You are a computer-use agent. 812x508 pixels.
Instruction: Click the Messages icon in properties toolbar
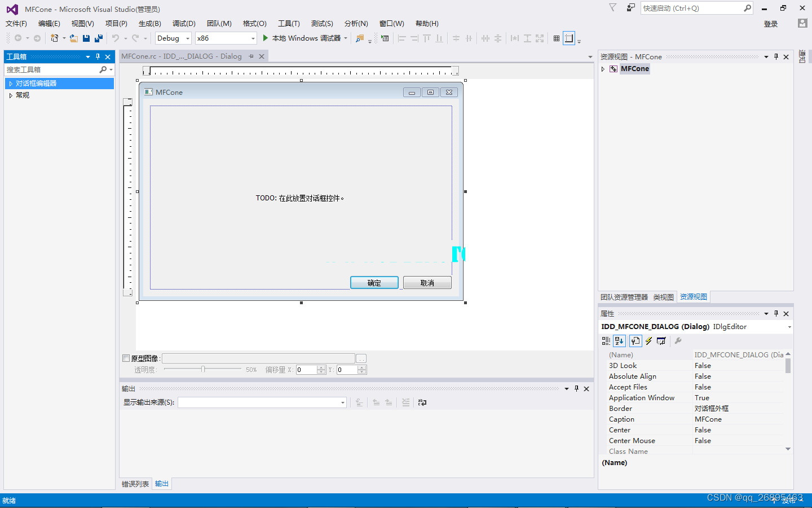(661, 341)
